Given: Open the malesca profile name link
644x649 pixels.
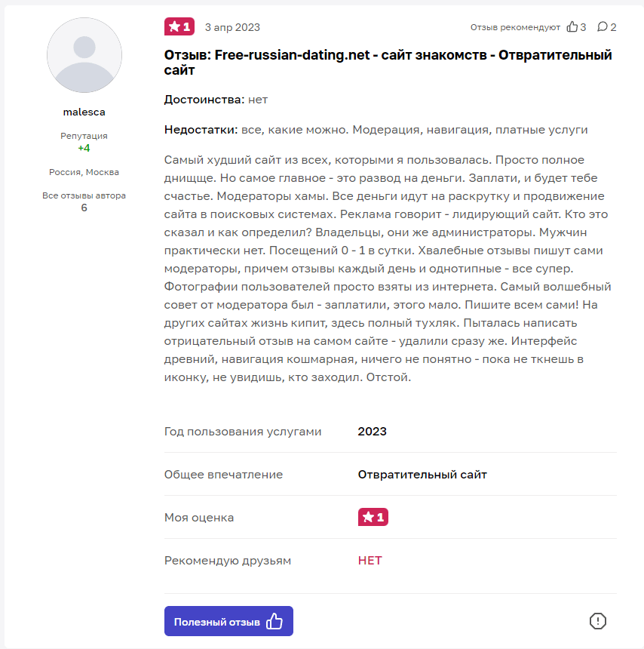Looking at the screenshot, I should click(x=84, y=112).
